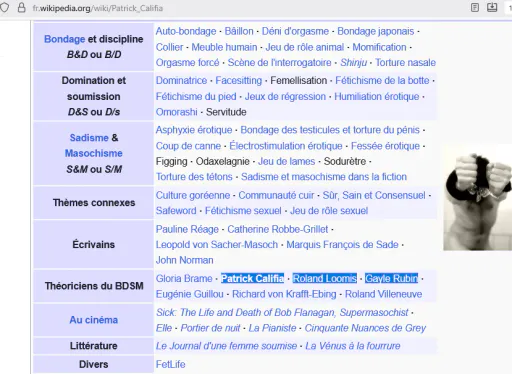Open Bondage des testicules et torture link
Screen dimensions: 512x374
(x=330, y=130)
